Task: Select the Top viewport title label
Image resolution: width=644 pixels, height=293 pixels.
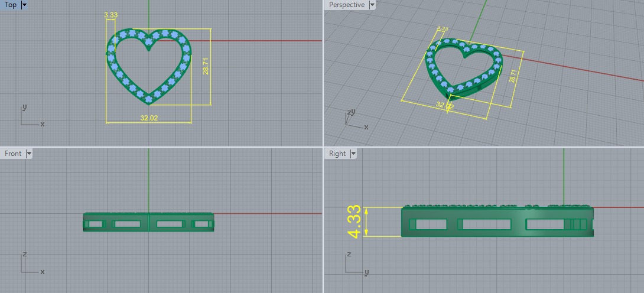Action: [x=11, y=5]
